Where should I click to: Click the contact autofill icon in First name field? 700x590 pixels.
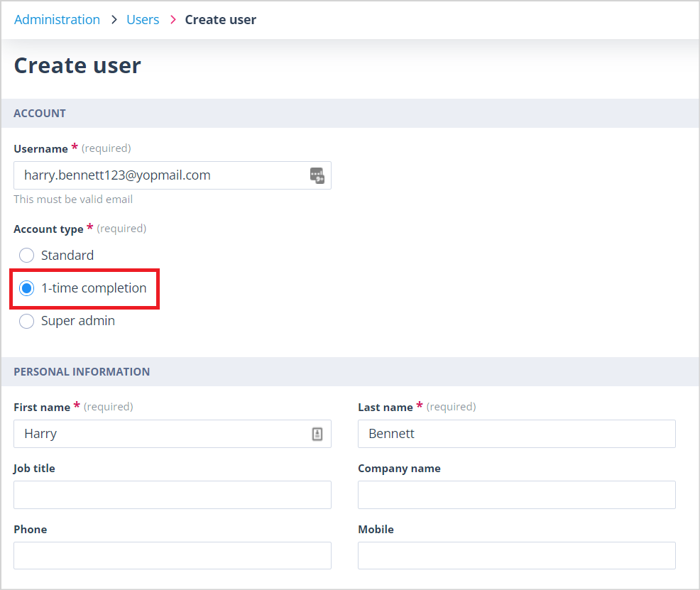(x=317, y=434)
